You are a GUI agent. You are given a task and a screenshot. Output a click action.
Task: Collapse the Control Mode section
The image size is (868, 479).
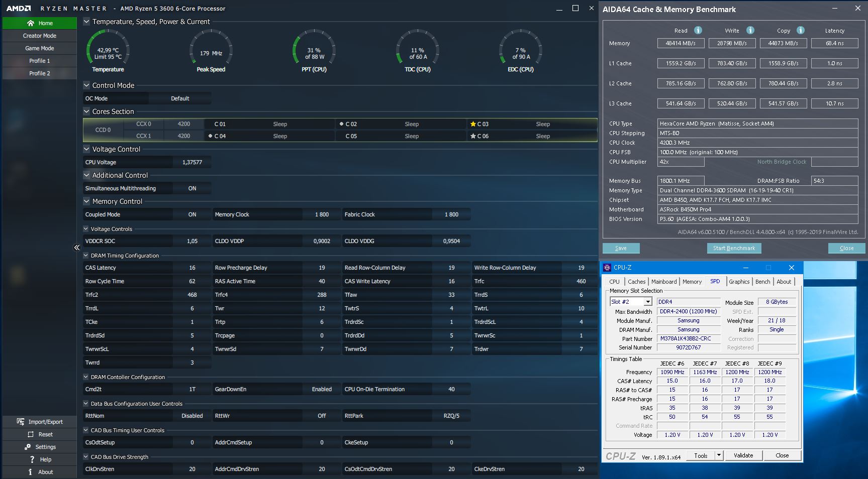[x=86, y=85]
